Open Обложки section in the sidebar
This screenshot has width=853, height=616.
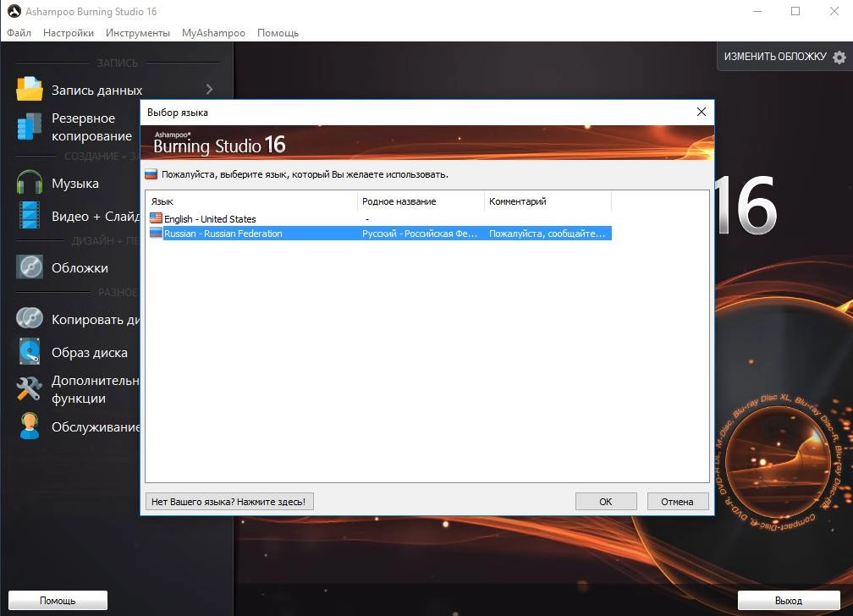80,267
